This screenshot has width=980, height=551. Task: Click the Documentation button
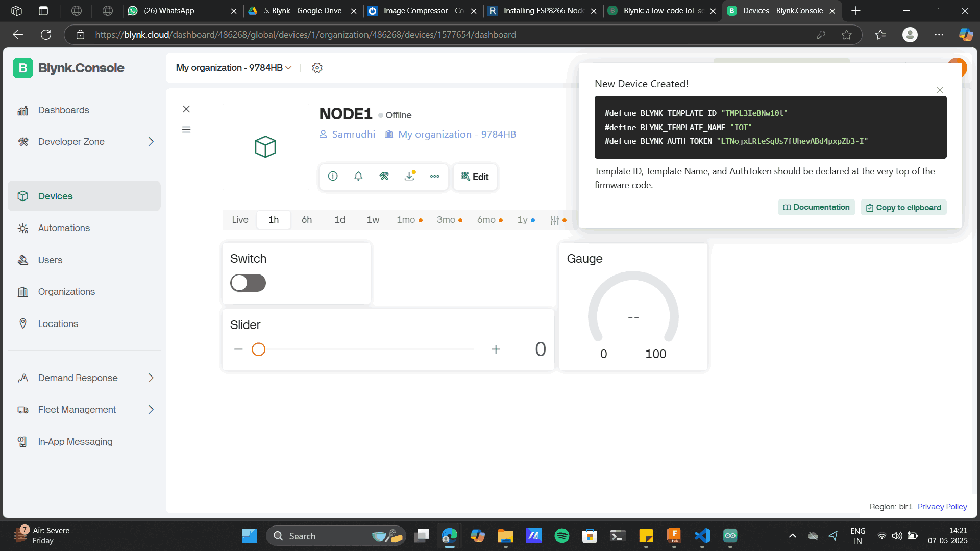816,207
